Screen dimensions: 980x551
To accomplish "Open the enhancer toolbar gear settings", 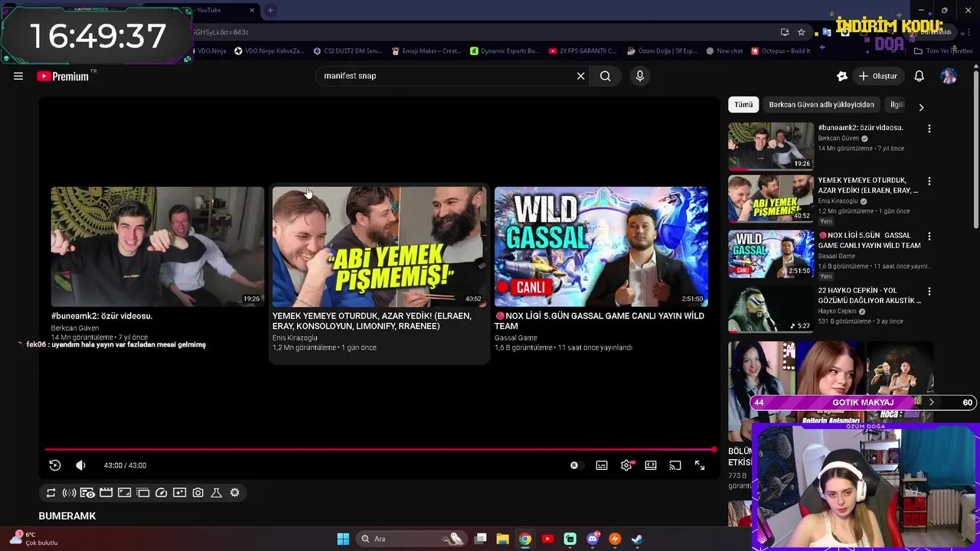I will [x=234, y=493].
